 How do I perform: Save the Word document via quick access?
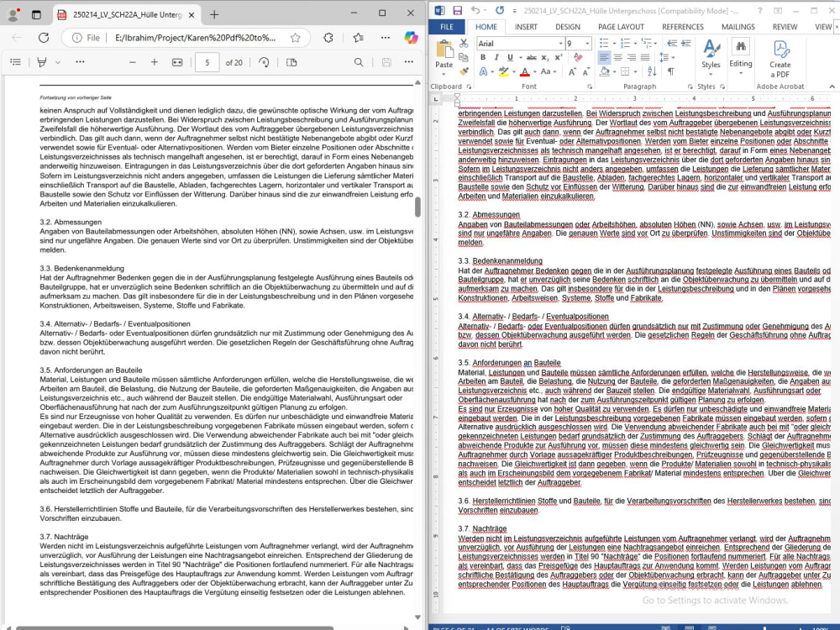[457, 10]
